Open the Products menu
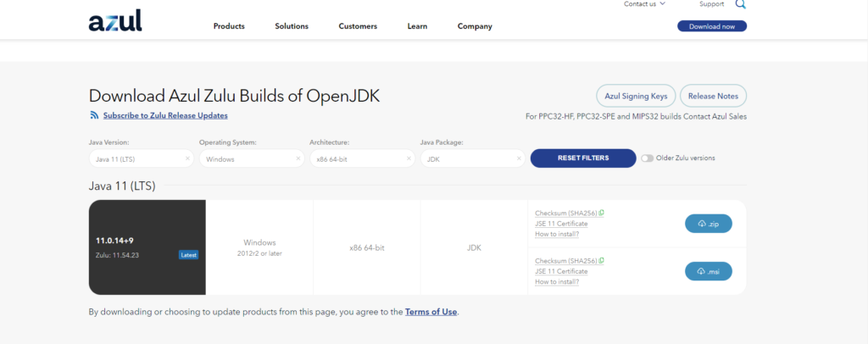868x344 pixels. (x=229, y=26)
